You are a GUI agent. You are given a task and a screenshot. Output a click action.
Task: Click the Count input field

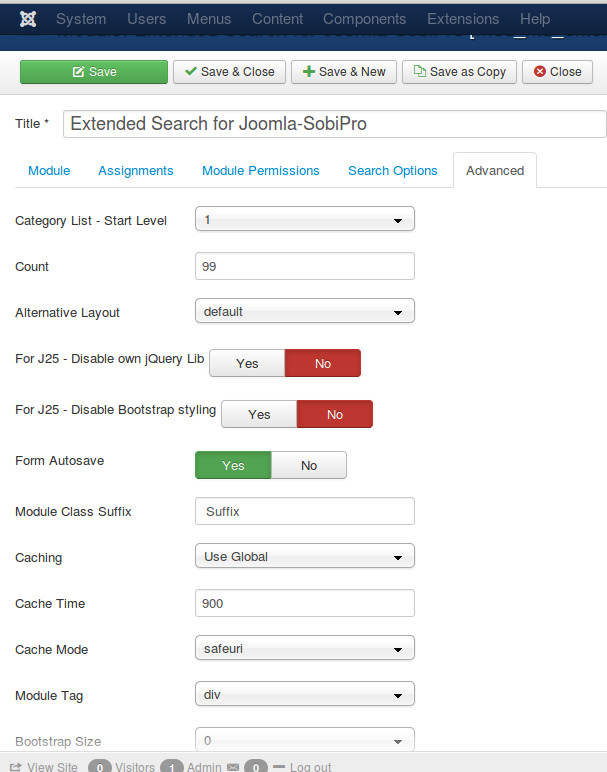point(305,266)
